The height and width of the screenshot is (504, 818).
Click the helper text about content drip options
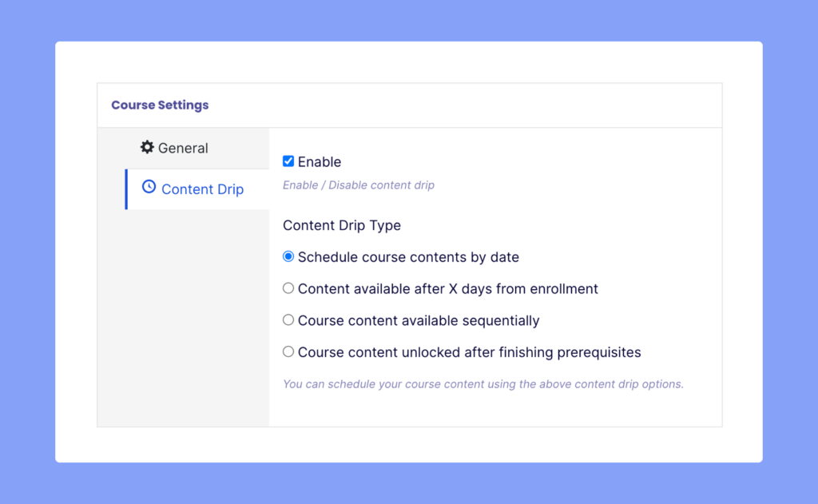(x=482, y=384)
